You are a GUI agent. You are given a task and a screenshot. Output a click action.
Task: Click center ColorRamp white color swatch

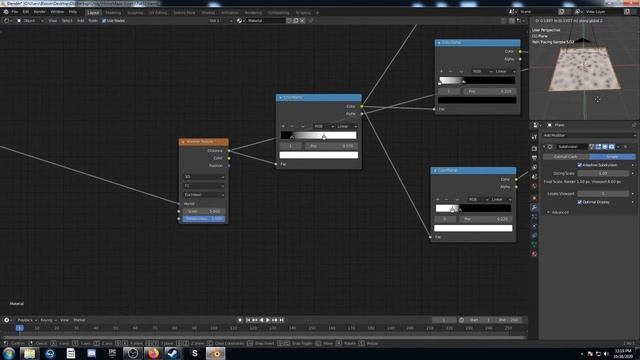(x=319, y=155)
